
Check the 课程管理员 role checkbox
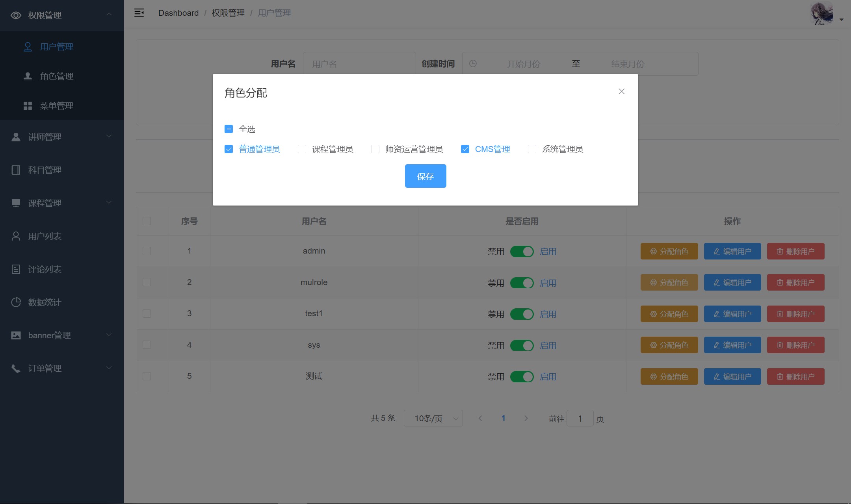tap(302, 149)
